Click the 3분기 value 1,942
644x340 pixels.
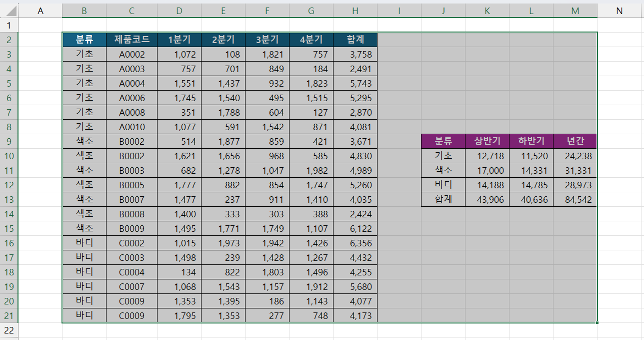pyautogui.click(x=267, y=243)
